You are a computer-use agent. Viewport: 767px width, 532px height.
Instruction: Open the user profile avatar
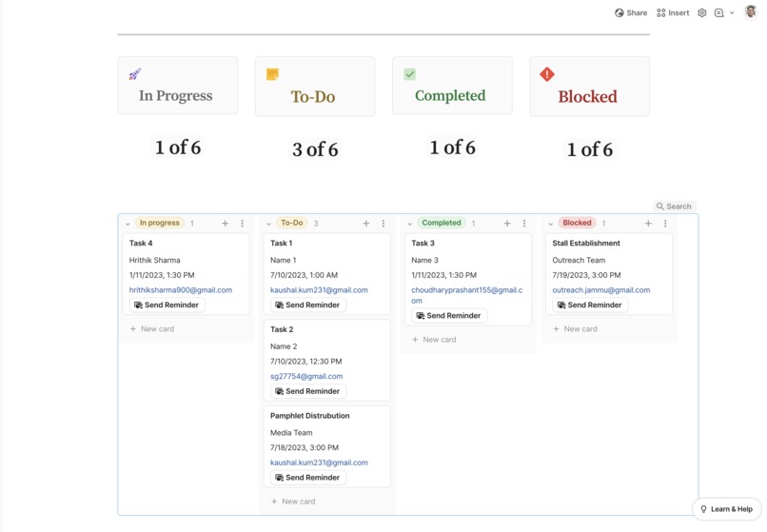pyautogui.click(x=751, y=11)
